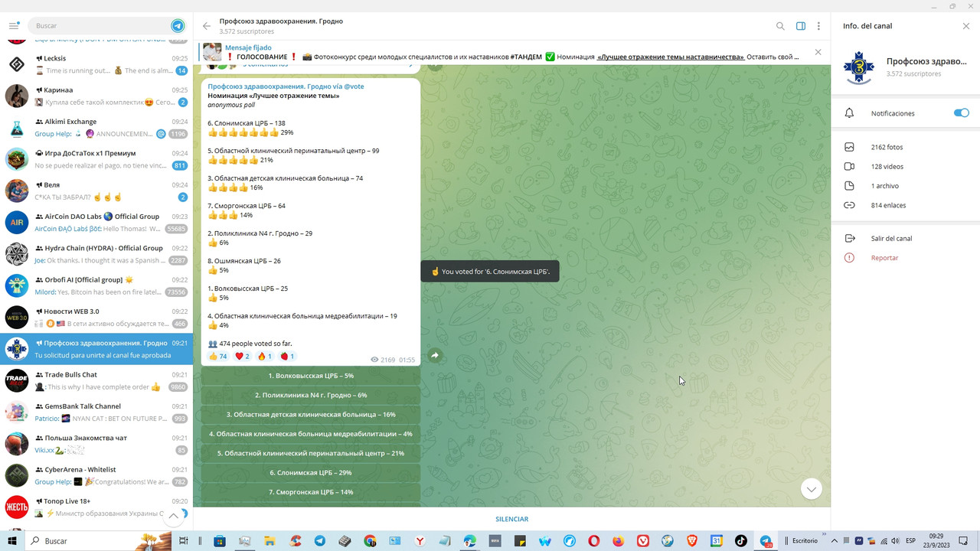980x551 pixels.
Task: Open the three-dot channel options menu
Action: pos(818,26)
